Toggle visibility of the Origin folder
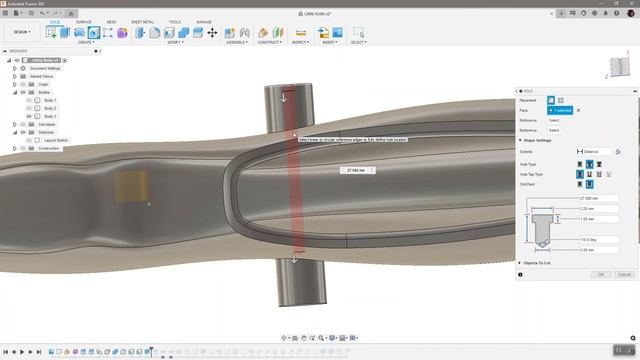 click(23, 84)
